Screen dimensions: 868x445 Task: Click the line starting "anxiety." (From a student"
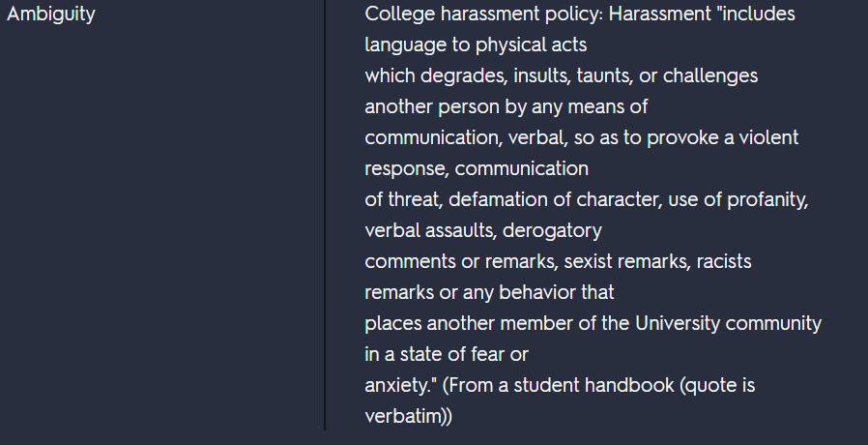click(x=560, y=385)
